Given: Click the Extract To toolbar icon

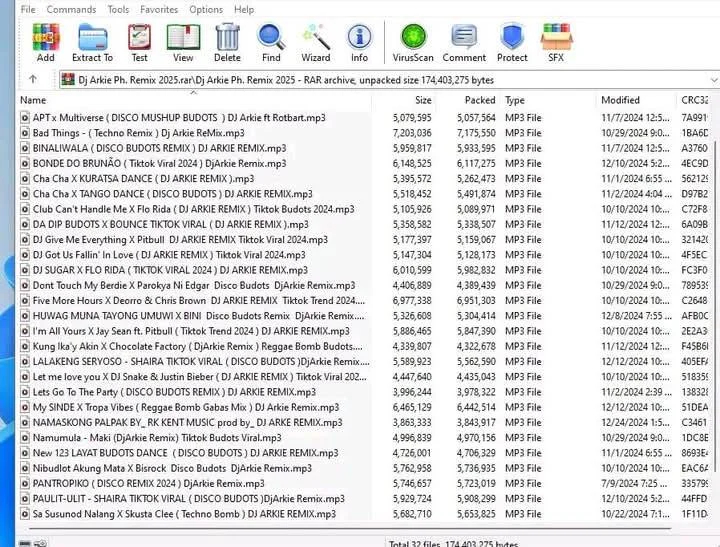Looking at the screenshot, I should (x=93, y=38).
